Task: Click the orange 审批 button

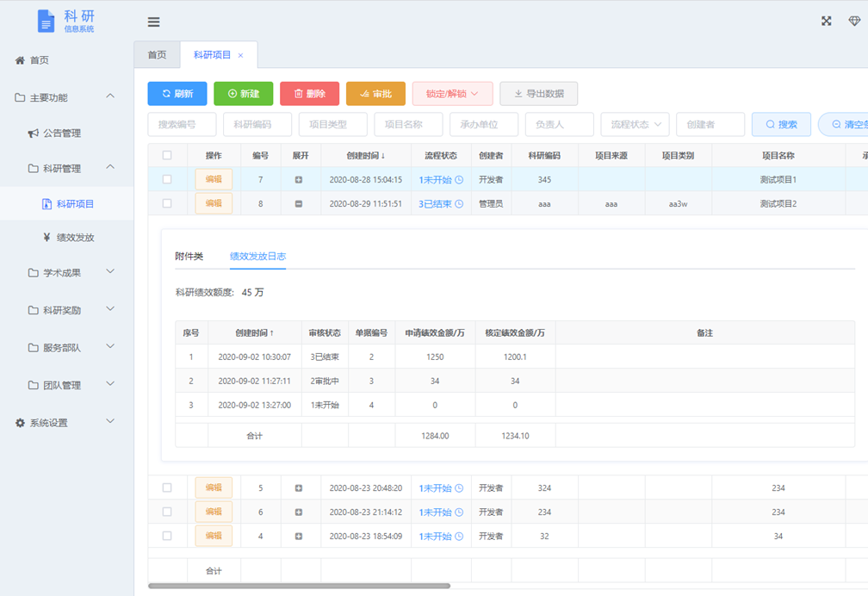Action: point(375,94)
